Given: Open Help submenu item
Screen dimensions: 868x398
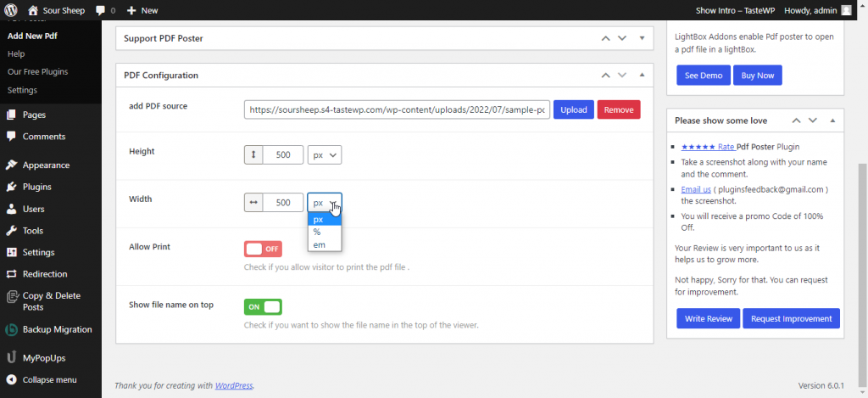Looking at the screenshot, I should point(16,53).
